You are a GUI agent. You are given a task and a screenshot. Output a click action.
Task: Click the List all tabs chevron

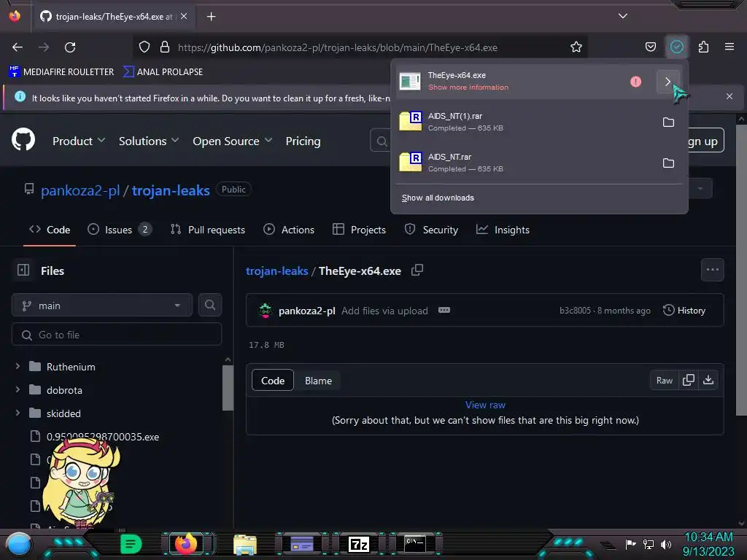coord(623,16)
